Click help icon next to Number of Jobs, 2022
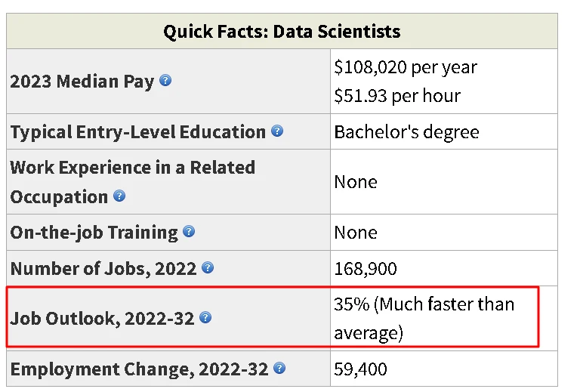The image size is (580, 392). (x=208, y=267)
